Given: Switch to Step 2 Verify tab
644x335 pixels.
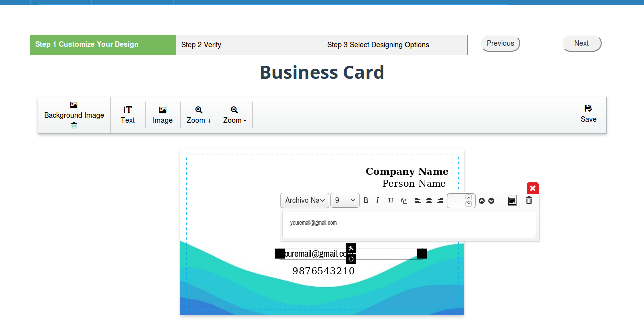Looking at the screenshot, I should point(249,45).
